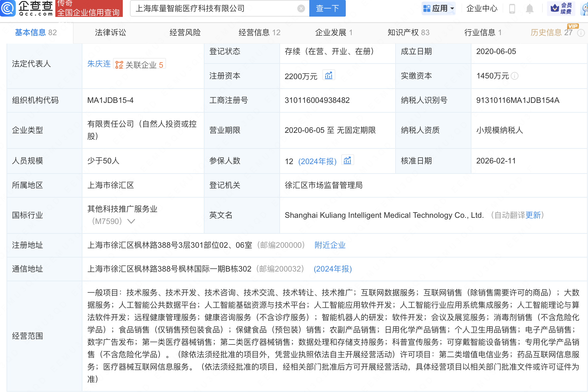Click 更新 next to the English name
Viewport: 588px width, 392px height.
coord(533,215)
